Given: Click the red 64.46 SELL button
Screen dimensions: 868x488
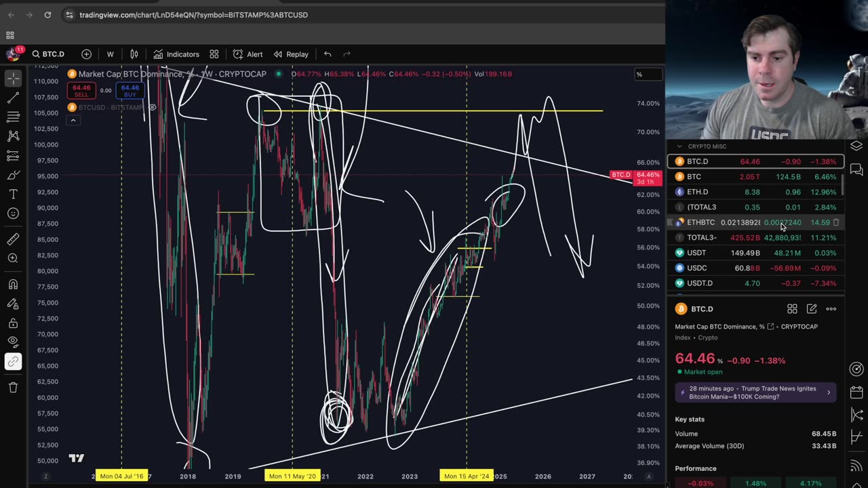Looking at the screenshot, I should click(81, 91).
